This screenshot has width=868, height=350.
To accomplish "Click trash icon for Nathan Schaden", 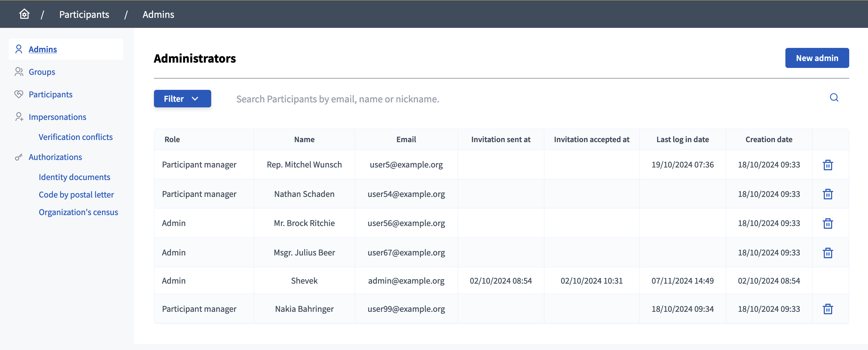I will pos(828,194).
